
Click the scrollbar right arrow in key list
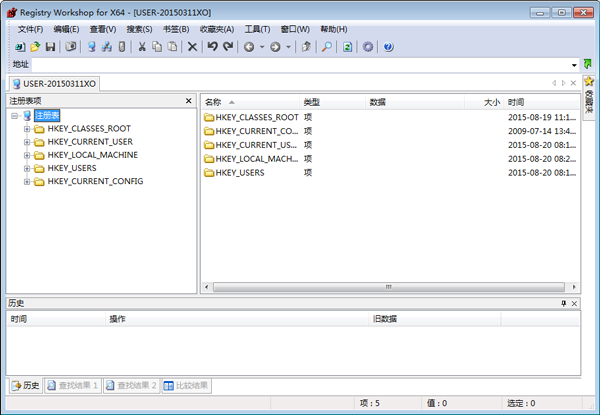[574, 287]
